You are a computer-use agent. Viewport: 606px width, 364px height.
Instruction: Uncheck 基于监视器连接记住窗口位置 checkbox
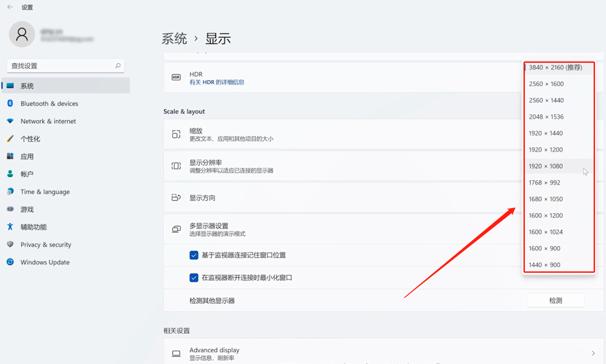[x=194, y=255]
